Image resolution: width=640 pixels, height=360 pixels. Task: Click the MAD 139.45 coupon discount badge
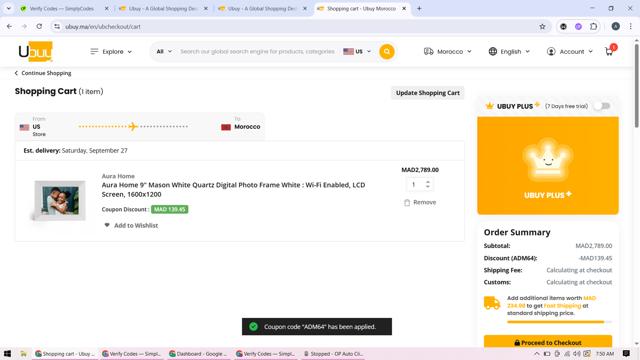point(169,209)
